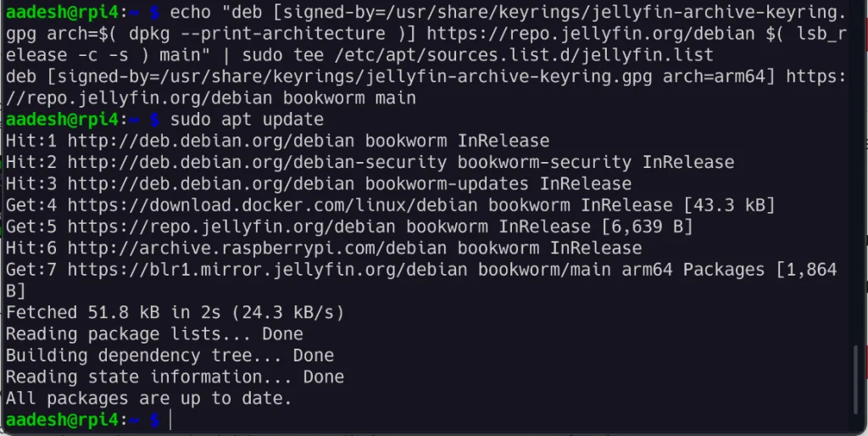Screen dimensions: 868x436
Task: Click the 'Building dependency tree... Done' line
Action: (x=170, y=355)
